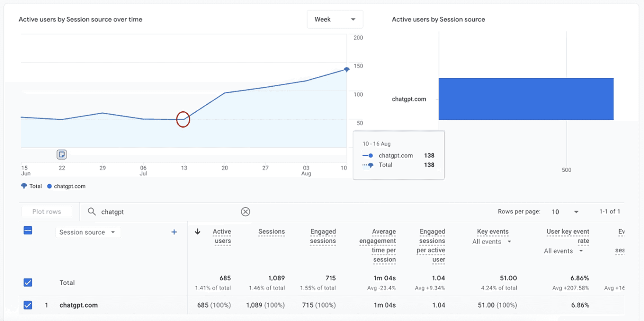Open the annotation marker below the line chart

62,154
